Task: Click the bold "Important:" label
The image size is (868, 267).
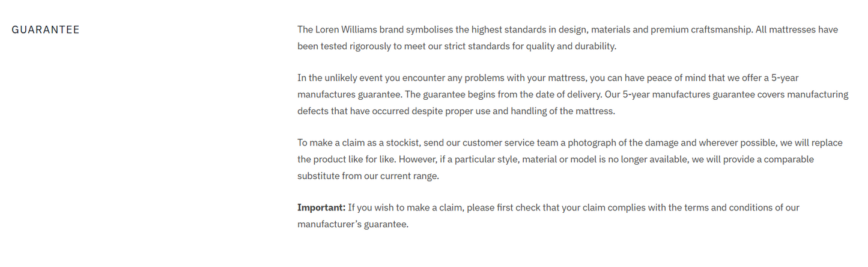Action: [321, 208]
